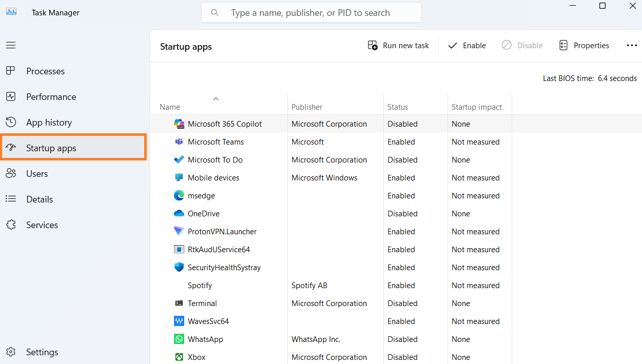The image size is (642, 364).
Task: Collapse the navigation hamburger menu
Action: point(11,45)
